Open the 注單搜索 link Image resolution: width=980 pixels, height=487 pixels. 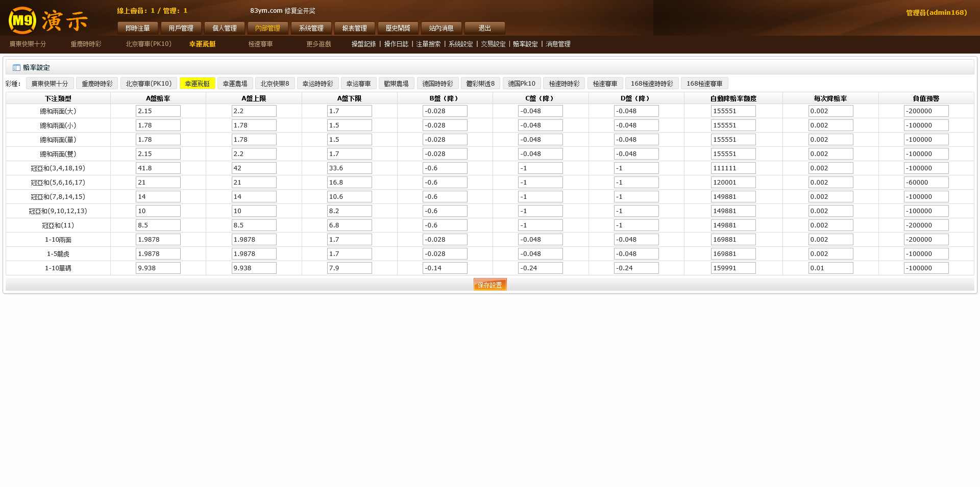point(428,44)
